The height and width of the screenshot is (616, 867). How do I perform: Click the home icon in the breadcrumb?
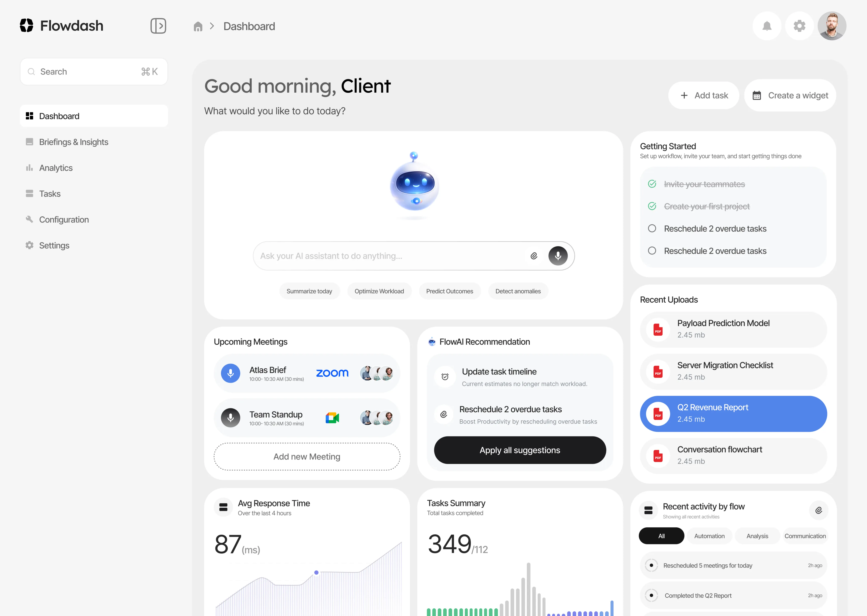tap(198, 26)
